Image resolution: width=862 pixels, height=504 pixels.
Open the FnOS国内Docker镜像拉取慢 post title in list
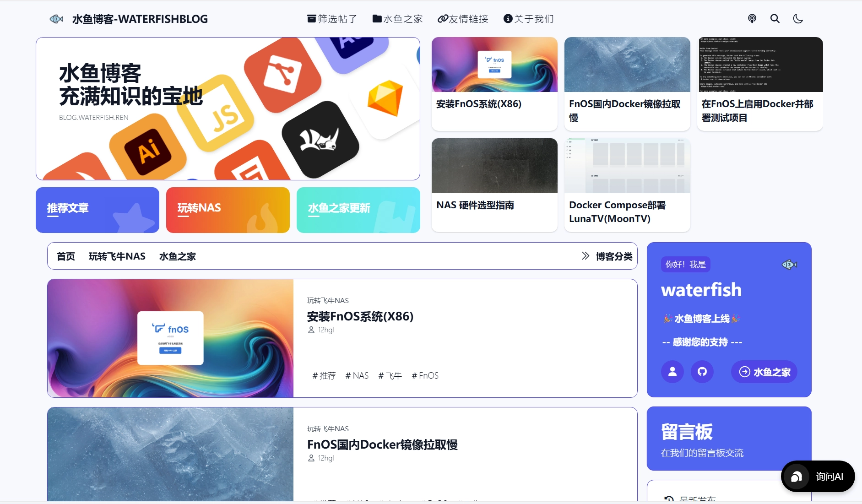coord(382,444)
